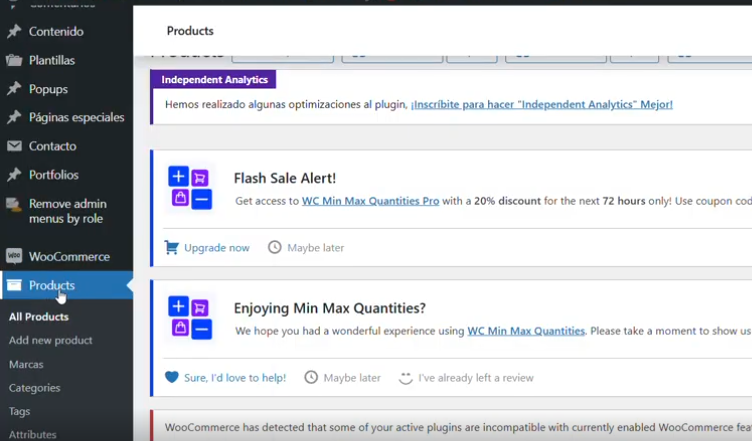Click the Products box icon in sidebar
The height and width of the screenshot is (441, 752).
(x=14, y=285)
